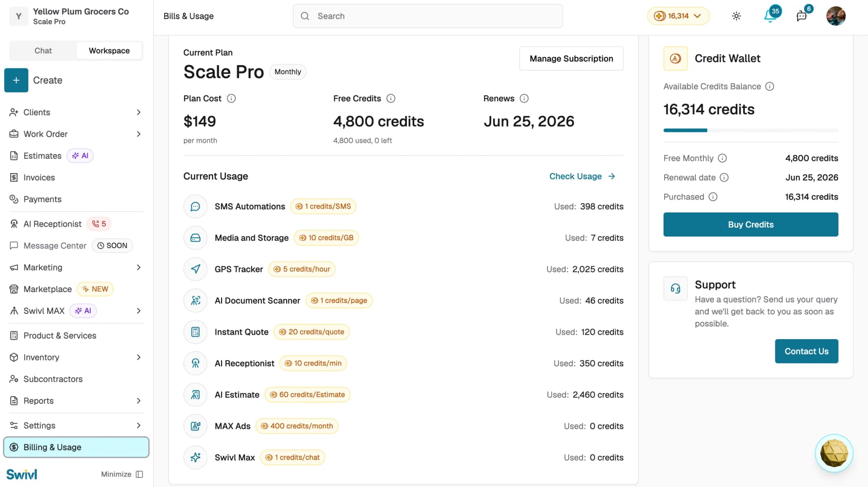This screenshot has width=868, height=487.
Task: Minimize the sidebar
Action: coord(122,474)
